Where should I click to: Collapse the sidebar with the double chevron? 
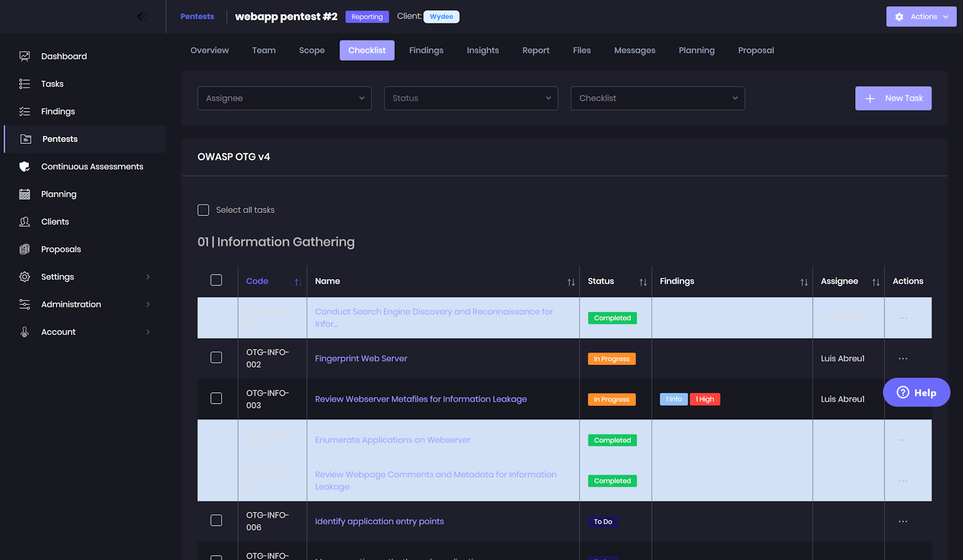pos(142,16)
